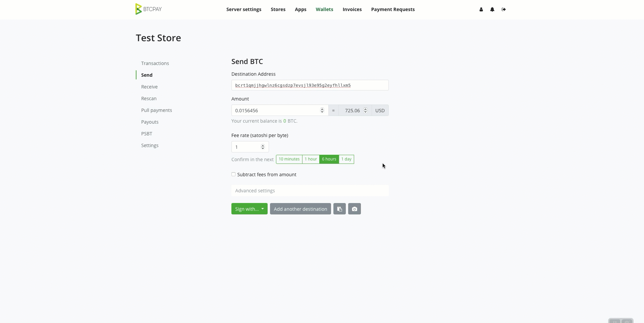Open Payouts in sidebar

pos(150,122)
